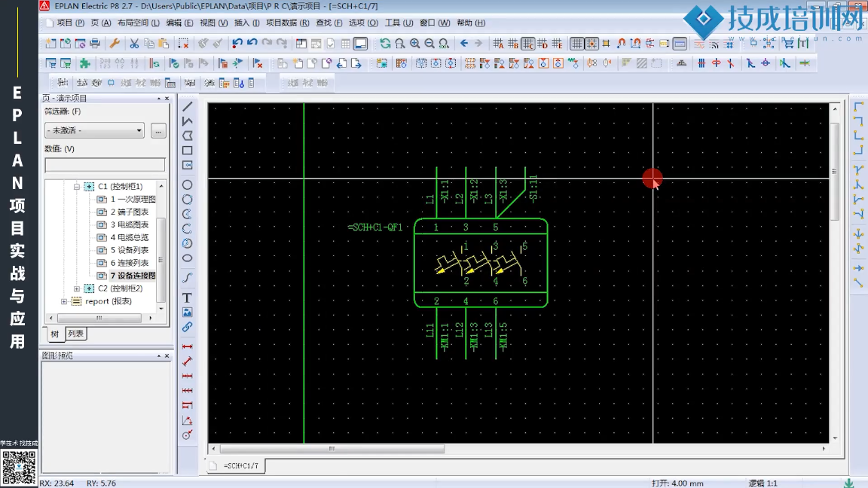Switch to grid size B
This screenshot has height=488, width=868.
click(x=513, y=43)
